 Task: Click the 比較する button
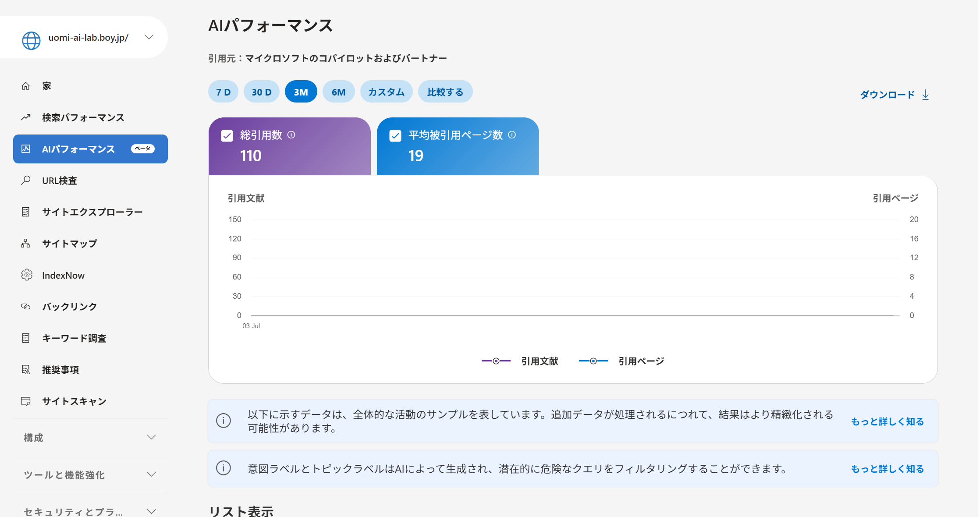tap(445, 92)
